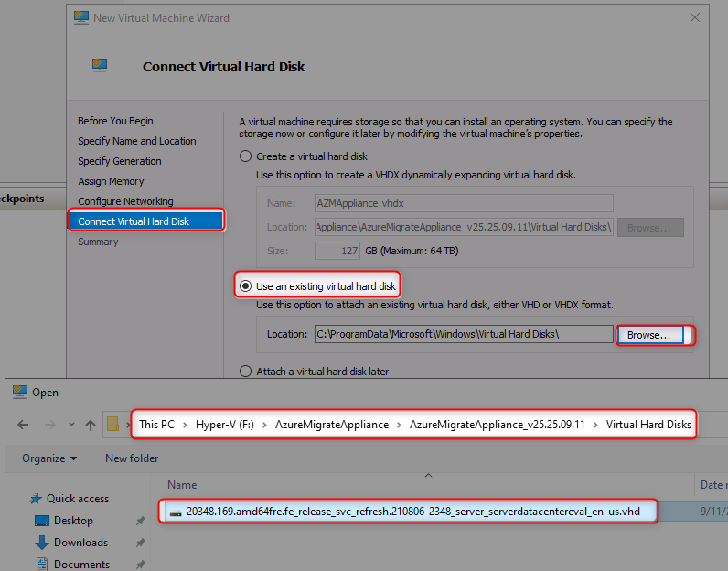Click the Connect Virtual Hard Disk header icon
Screen dimensions: 728x571
100,66
